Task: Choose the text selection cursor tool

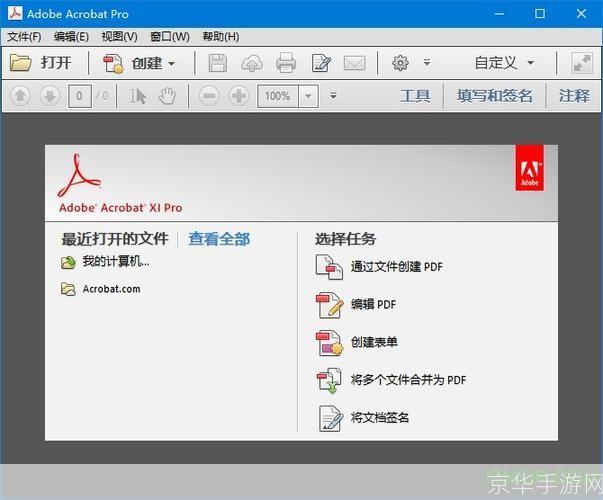Action: tap(137, 96)
